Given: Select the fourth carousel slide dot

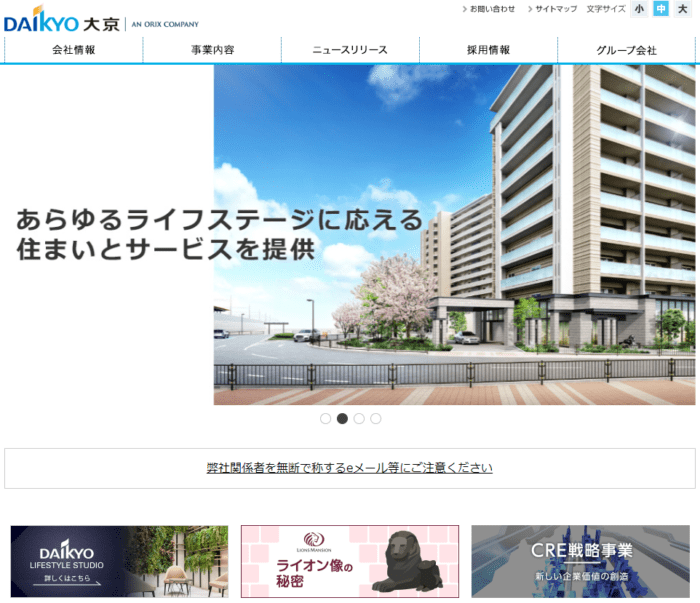Looking at the screenshot, I should [376, 419].
